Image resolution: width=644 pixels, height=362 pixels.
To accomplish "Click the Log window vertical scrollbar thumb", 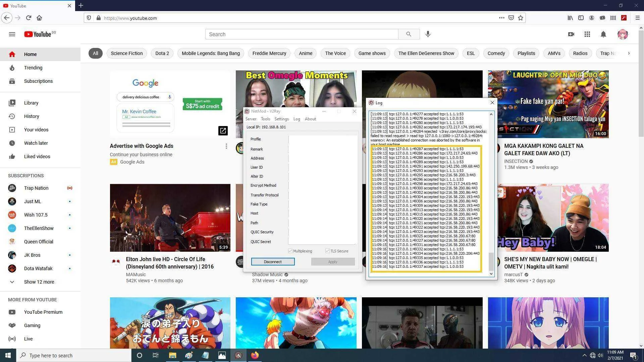I will coord(491,261).
